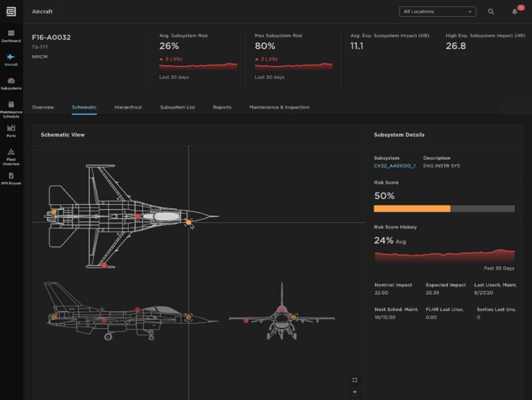Click the 'Subsystem Details' panel heading
Screen dimensions: 532x400
point(399,135)
